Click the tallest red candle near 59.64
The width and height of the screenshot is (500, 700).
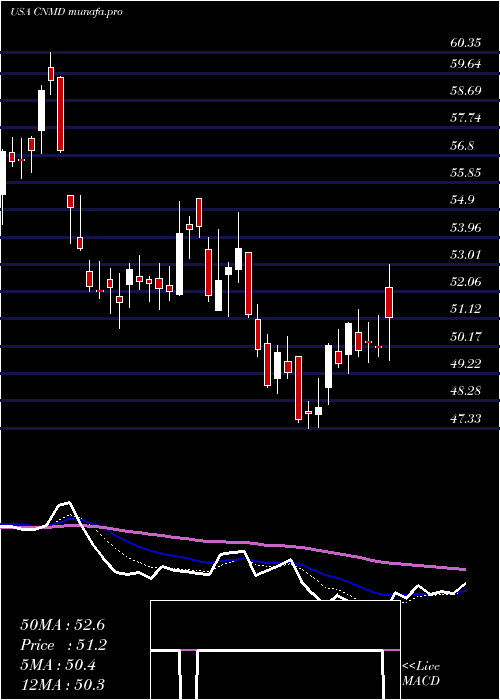click(60, 114)
